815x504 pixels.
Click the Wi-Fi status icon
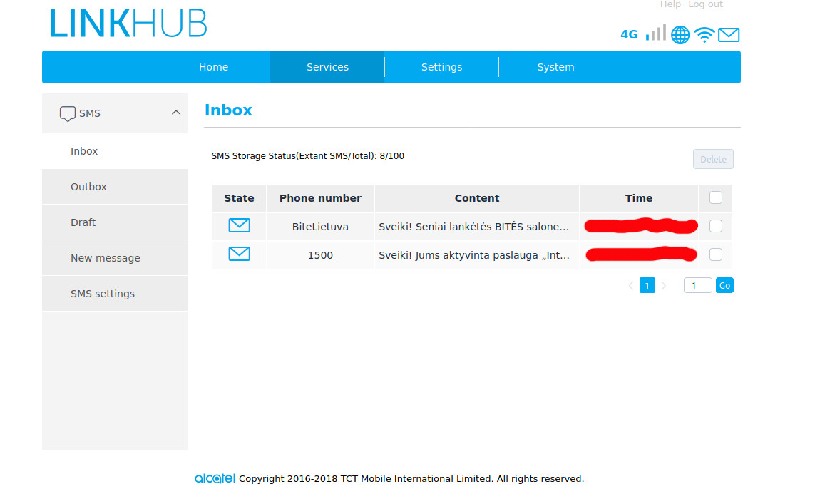point(704,35)
